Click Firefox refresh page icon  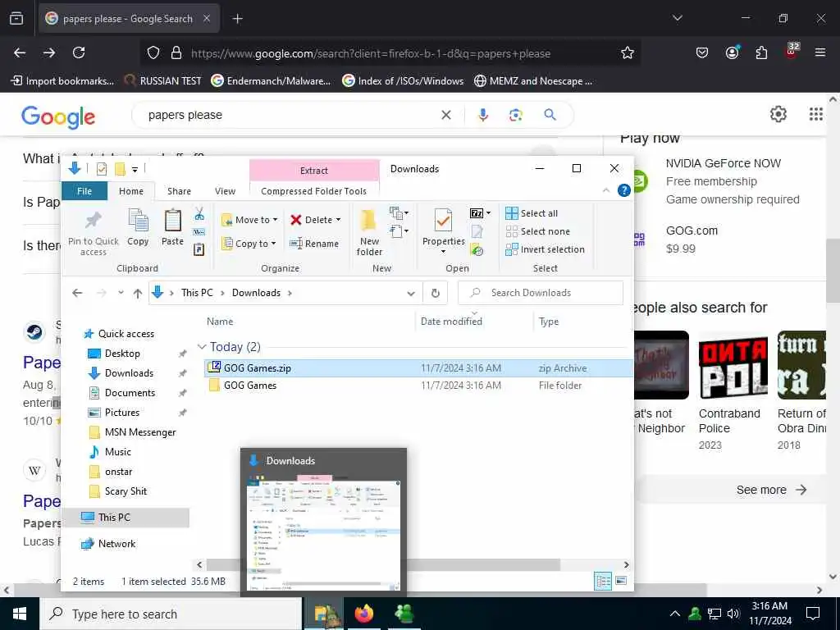tap(79, 52)
